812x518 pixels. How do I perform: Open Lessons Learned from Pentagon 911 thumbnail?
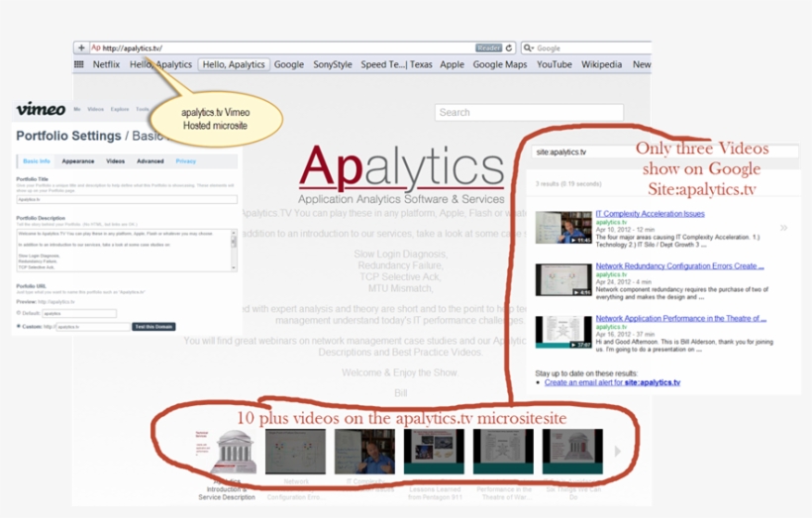pos(435,452)
